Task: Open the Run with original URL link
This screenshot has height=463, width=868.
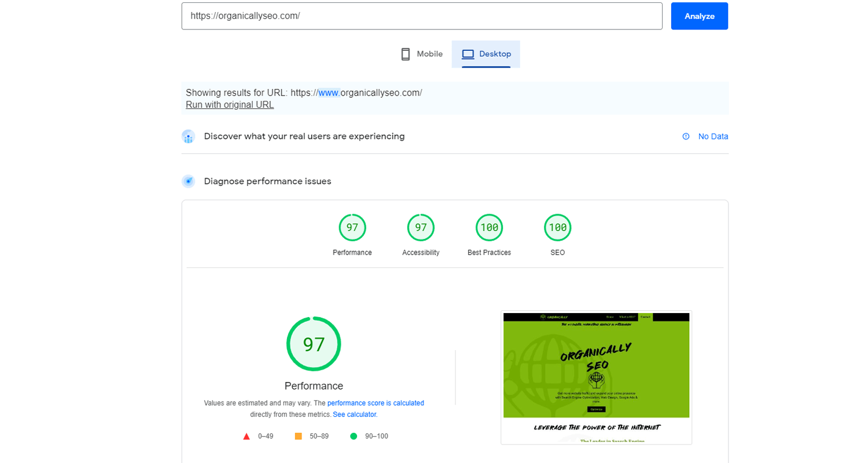Action: (x=229, y=104)
